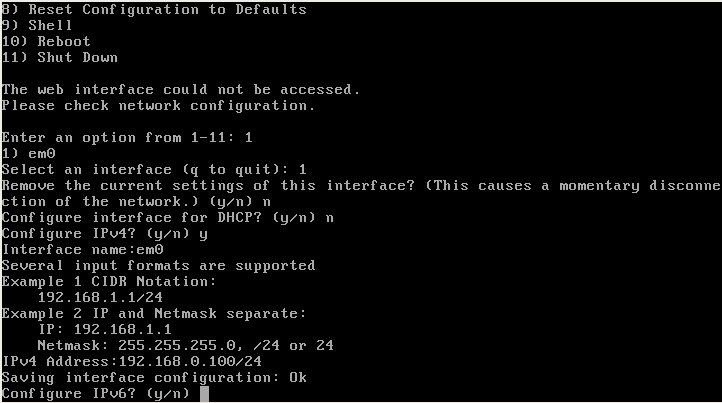Viewport: 722px width, 403px height.
Task: Click the 'Several input formats are supported' text
Action: [158, 265]
